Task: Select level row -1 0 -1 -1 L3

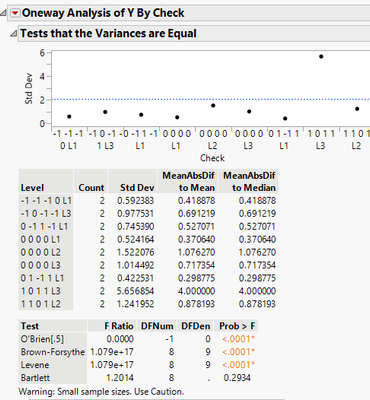Action: pos(46,214)
